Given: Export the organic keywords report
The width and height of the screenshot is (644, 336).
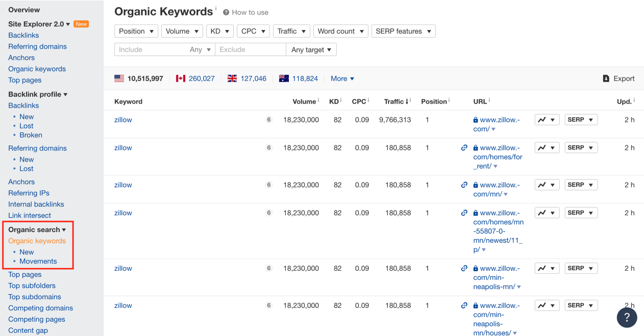Looking at the screenshot, I should point(618,79).
